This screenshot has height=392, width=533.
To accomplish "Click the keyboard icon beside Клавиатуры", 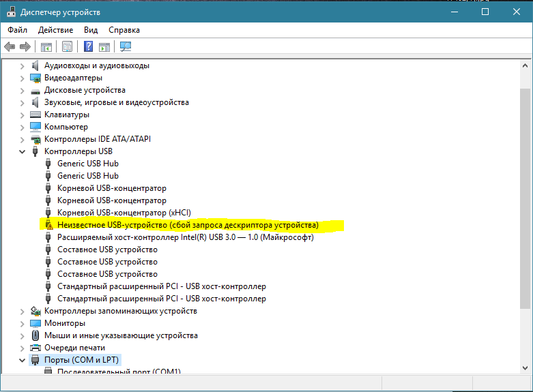I will click(x=35, y=115).
